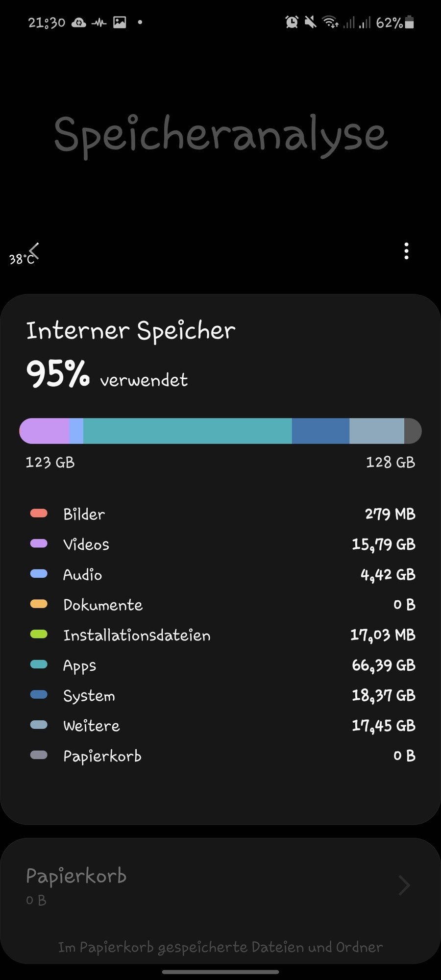Expand the Papierkorb section chevron
The image size is (441, 980).
pos(403,885)
